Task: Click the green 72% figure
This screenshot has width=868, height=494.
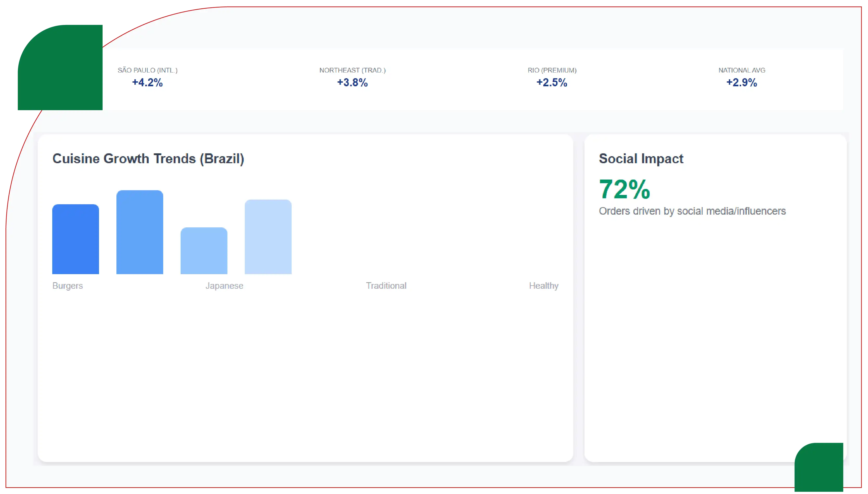Action: click(624, 189)
